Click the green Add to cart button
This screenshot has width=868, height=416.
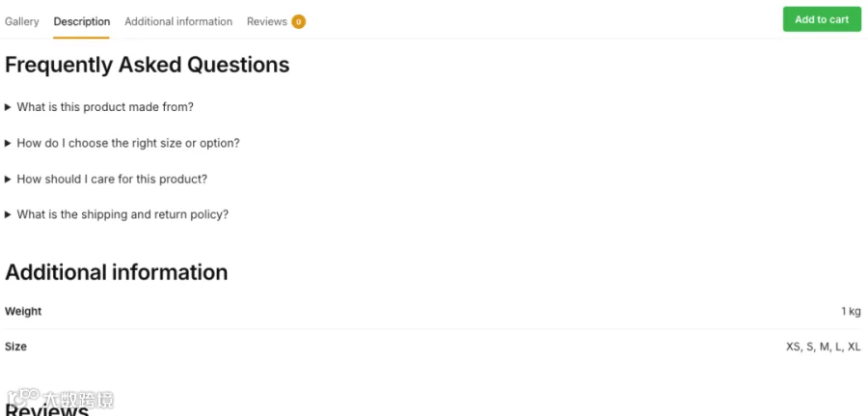pos(822,19)
